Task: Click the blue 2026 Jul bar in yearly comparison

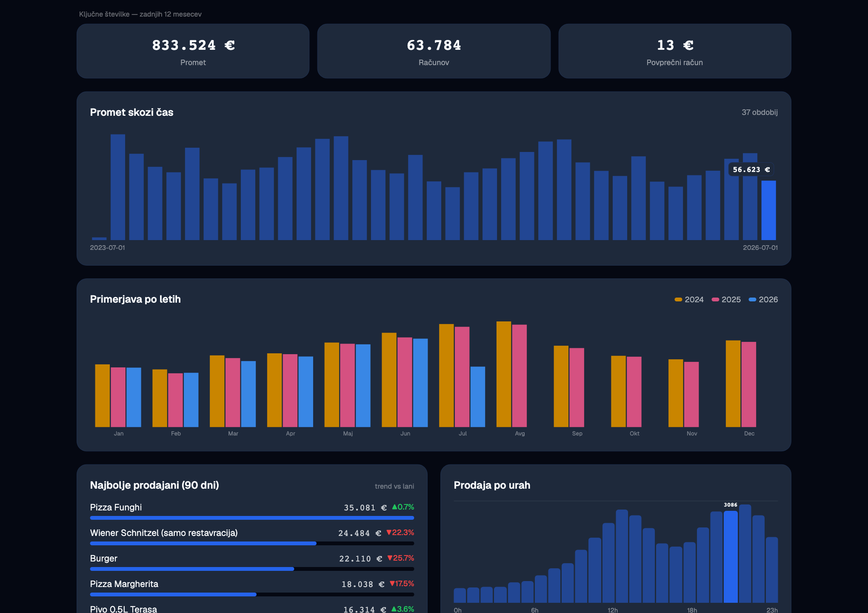Action: tap(477, 397)
